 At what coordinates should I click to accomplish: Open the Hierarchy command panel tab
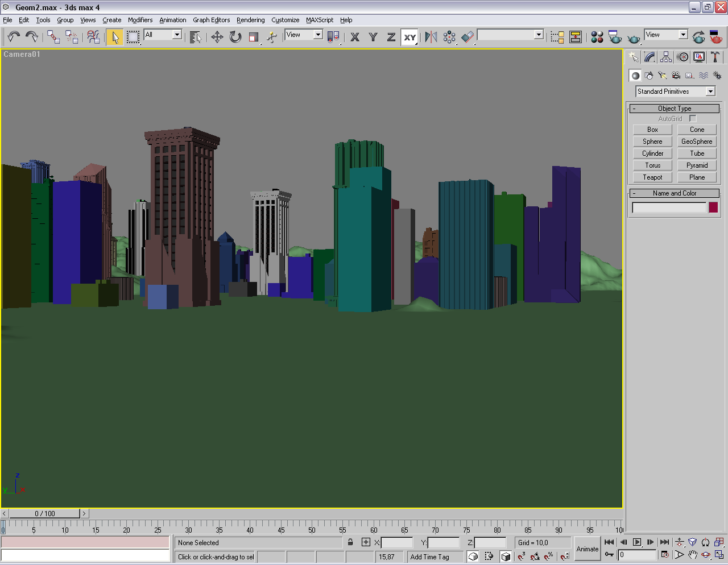pos(666,57)
